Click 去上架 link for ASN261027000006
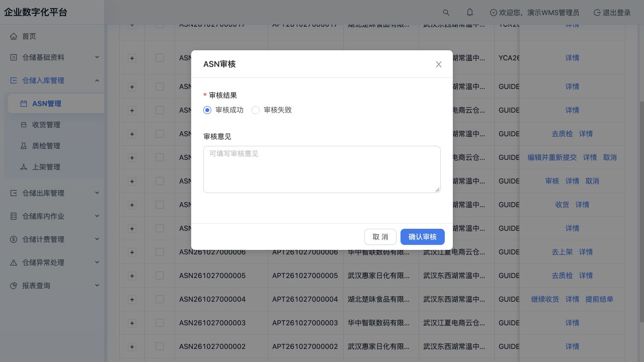The height and width of the screenshot is (362, 644). 562,252
